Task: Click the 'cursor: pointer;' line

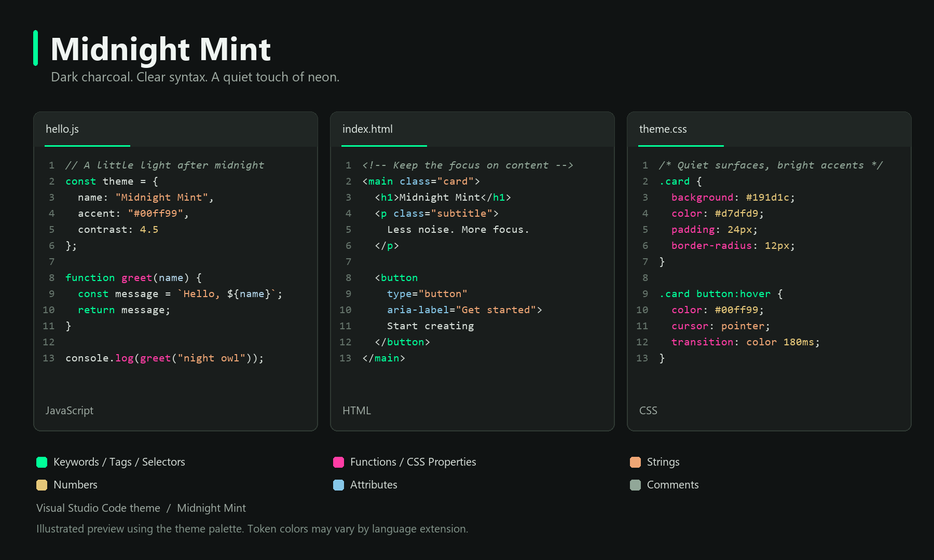Action: pos(720,326)
